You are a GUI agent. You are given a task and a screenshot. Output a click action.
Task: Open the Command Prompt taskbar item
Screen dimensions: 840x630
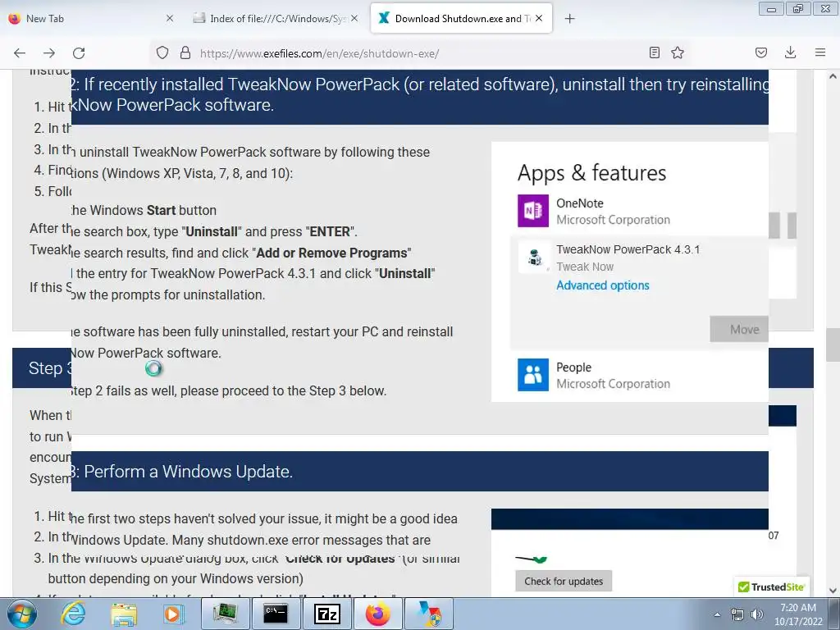pos(276,614)
